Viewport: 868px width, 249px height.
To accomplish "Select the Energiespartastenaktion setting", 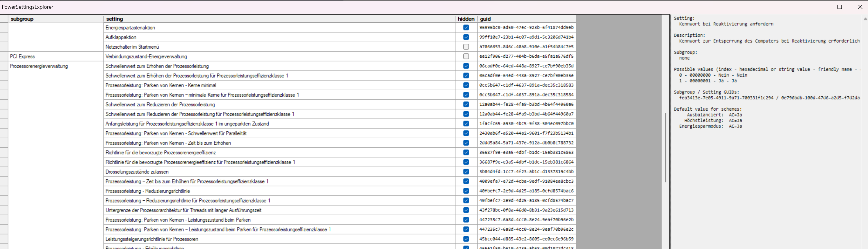I will coord(279,28).
